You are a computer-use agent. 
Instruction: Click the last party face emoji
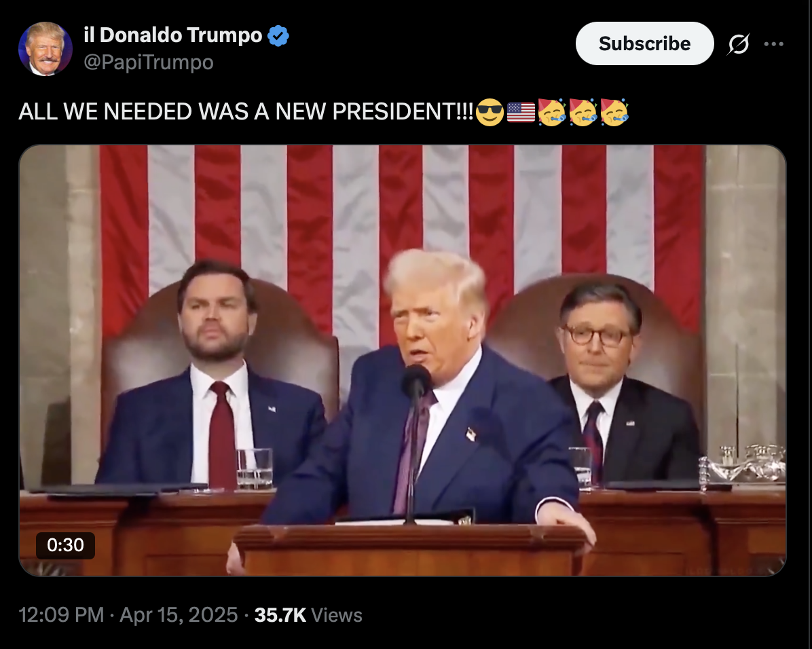pos(614,112)
